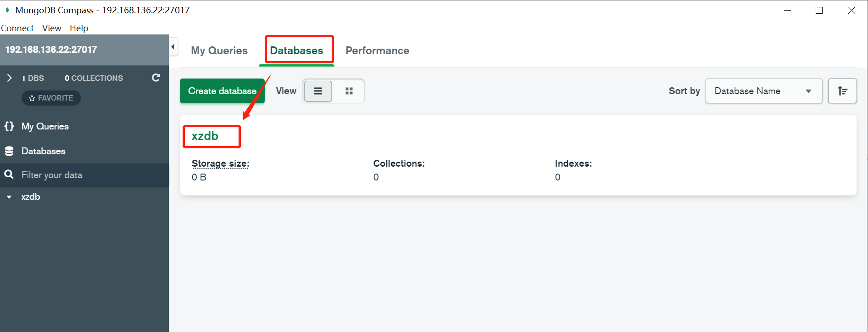
Task: Click the Create database button
Action: click(222, 91)
